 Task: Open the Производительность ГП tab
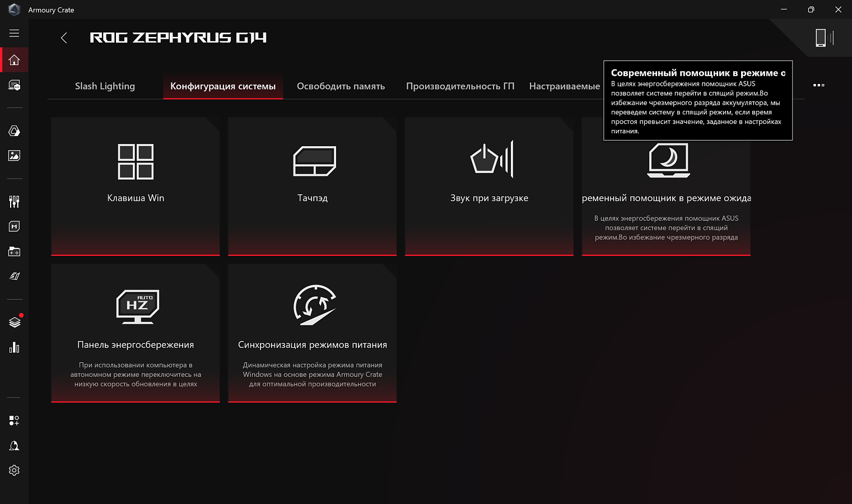click(460, 86)
